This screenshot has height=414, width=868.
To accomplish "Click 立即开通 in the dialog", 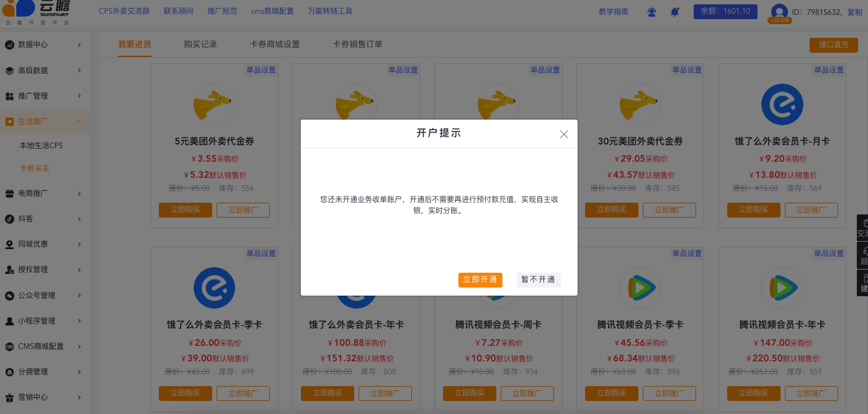I will (480, 280).
